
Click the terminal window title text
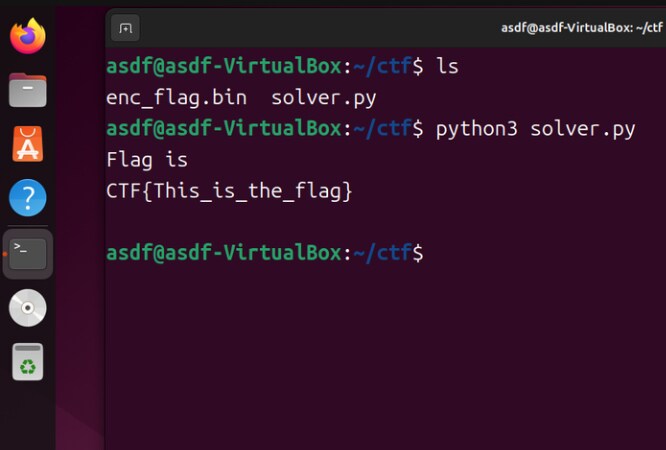pyautogui.click(x=582, y=28)
